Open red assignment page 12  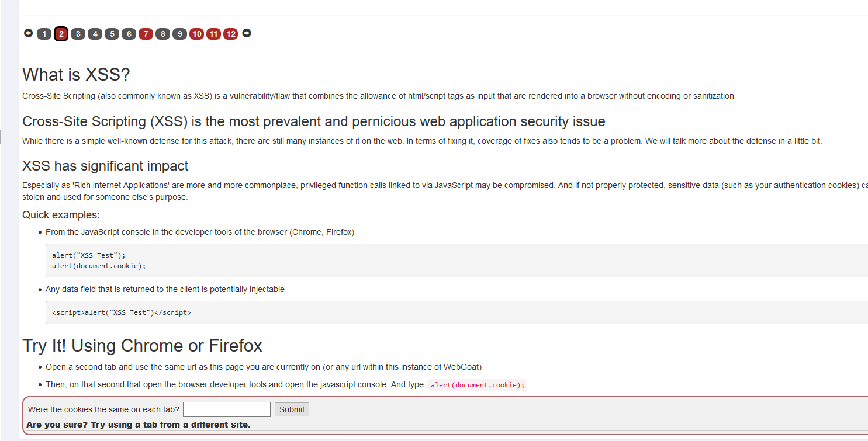[231, 34]
